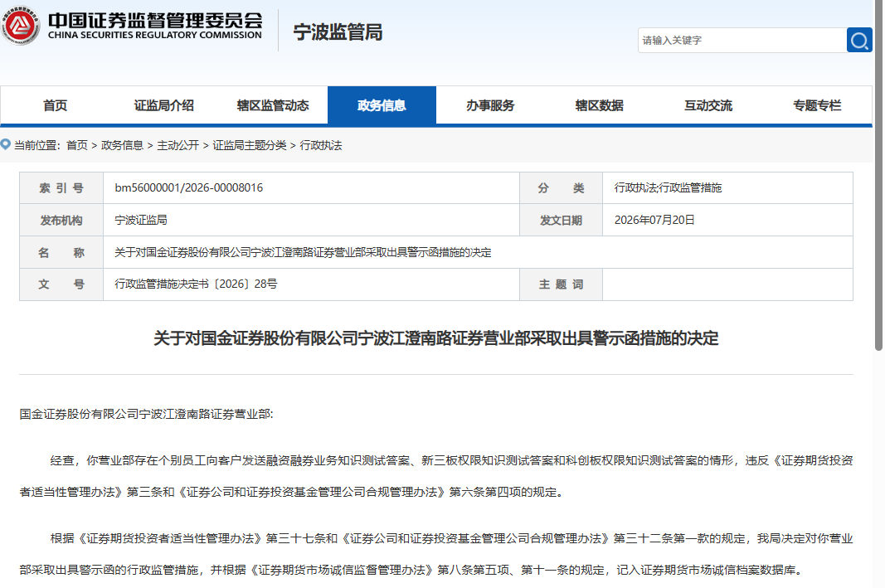Click the 宁波监管局 header title

click(x=338, y=32)
